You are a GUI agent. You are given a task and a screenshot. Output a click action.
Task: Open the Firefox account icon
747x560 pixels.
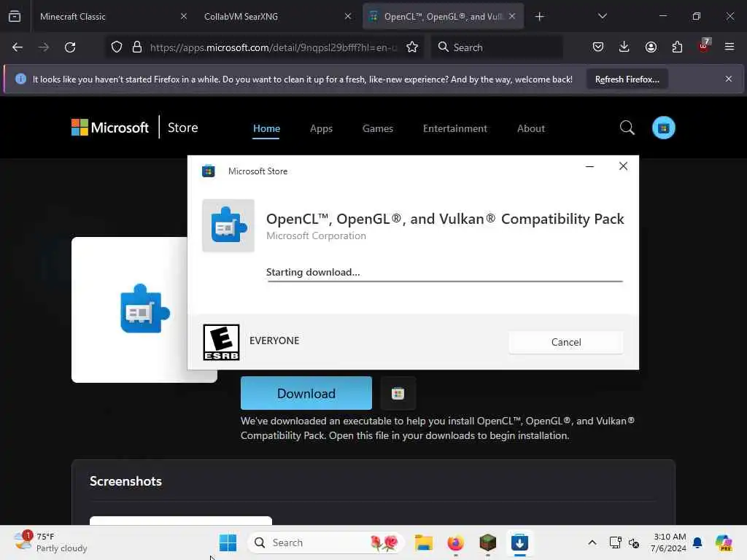651,47
